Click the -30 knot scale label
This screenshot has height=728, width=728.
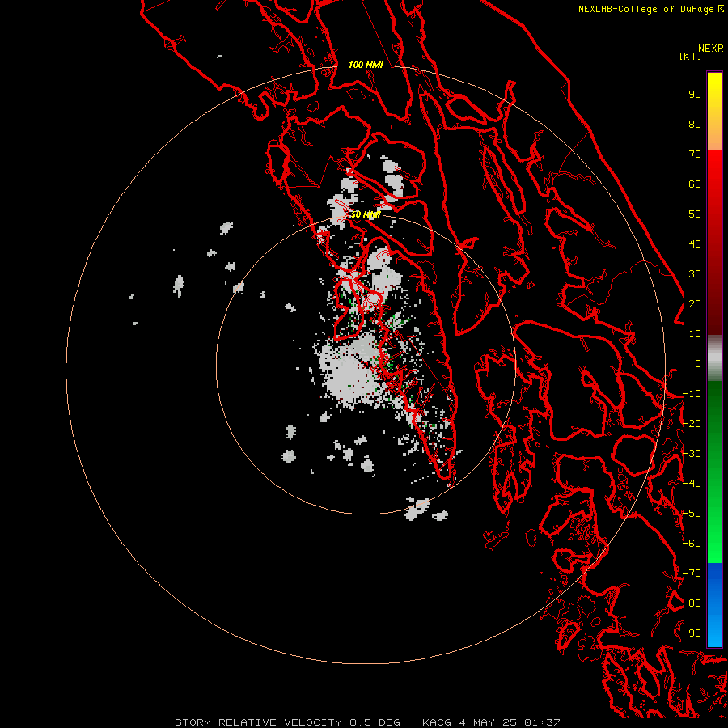692,454
